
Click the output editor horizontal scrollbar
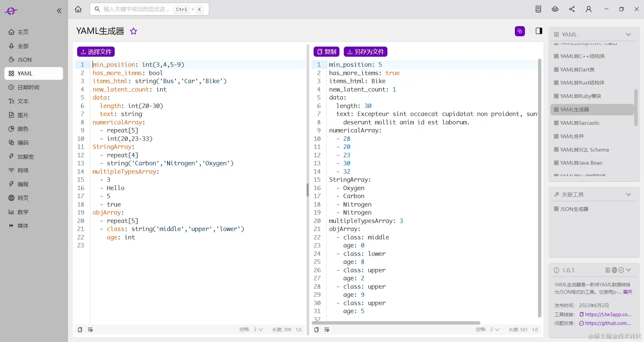click(x=396, y=323)
